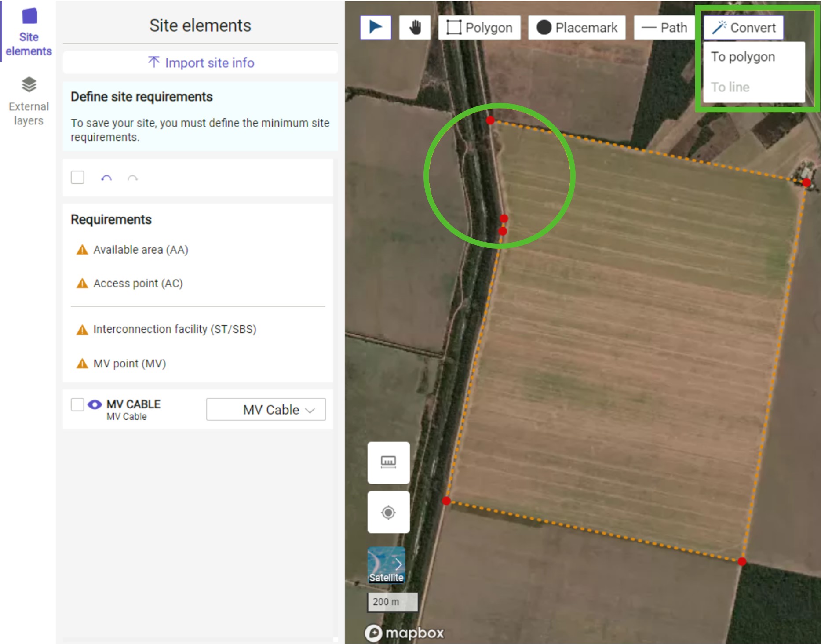Click the measure ruler tool

(x=388, y=462)
